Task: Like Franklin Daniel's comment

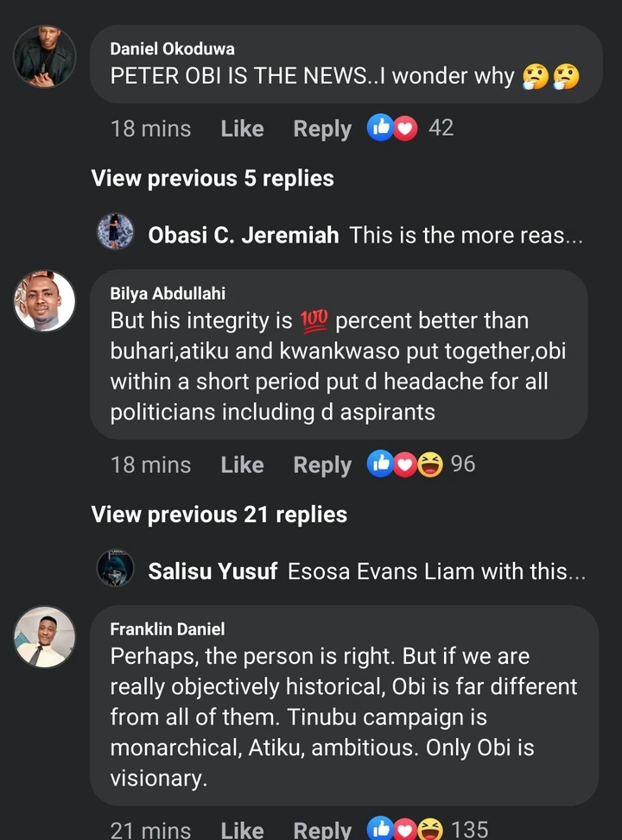Action: 242,830
